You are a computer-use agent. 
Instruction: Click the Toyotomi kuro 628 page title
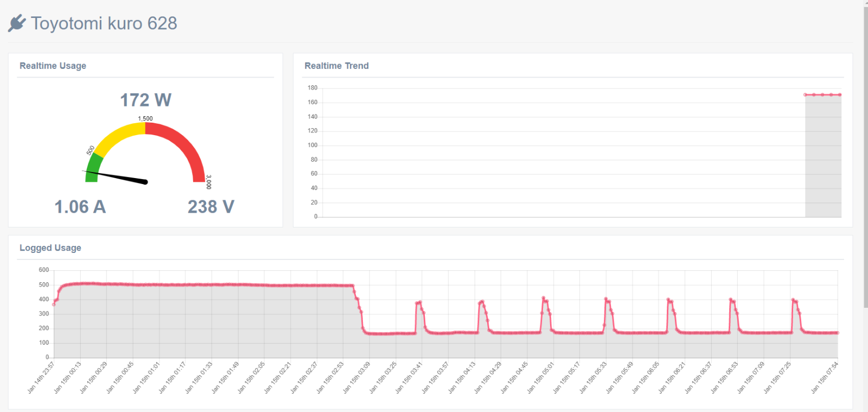104,23
